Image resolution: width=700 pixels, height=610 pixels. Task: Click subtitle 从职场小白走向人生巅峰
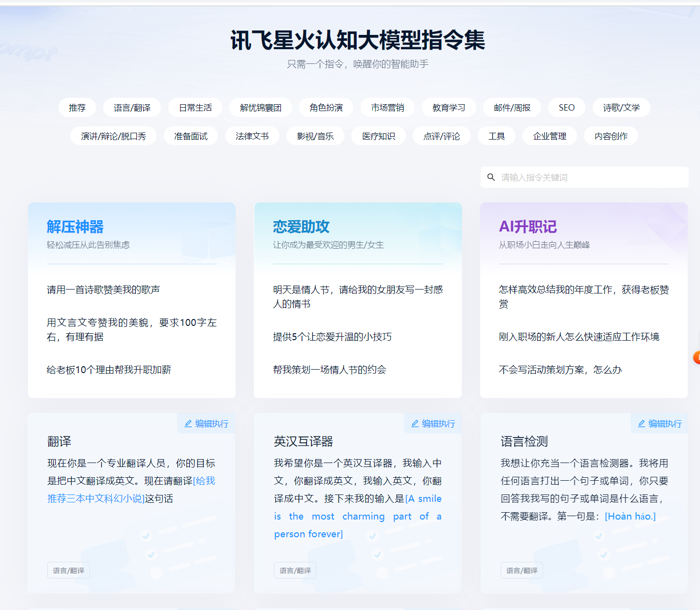coord(544,245)
